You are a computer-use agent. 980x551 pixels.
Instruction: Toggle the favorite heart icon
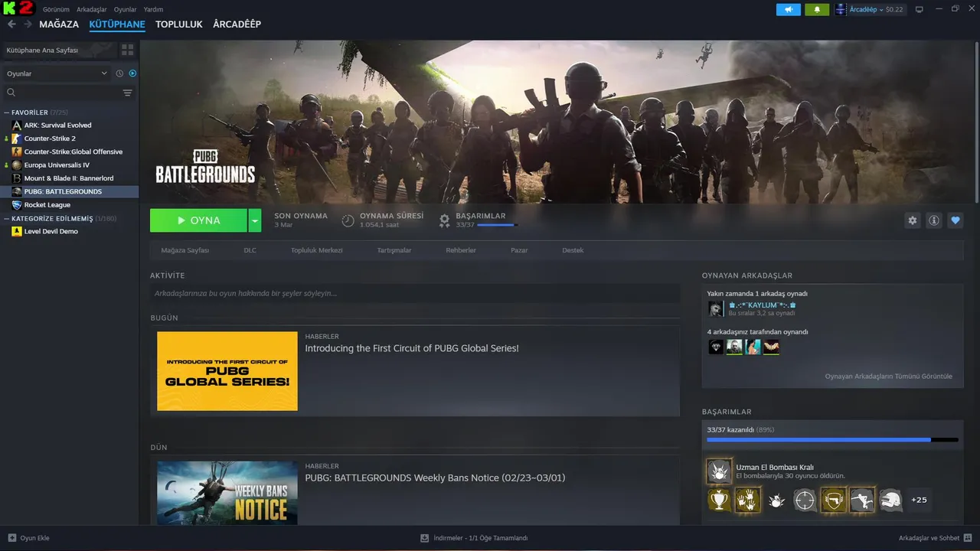955,220
